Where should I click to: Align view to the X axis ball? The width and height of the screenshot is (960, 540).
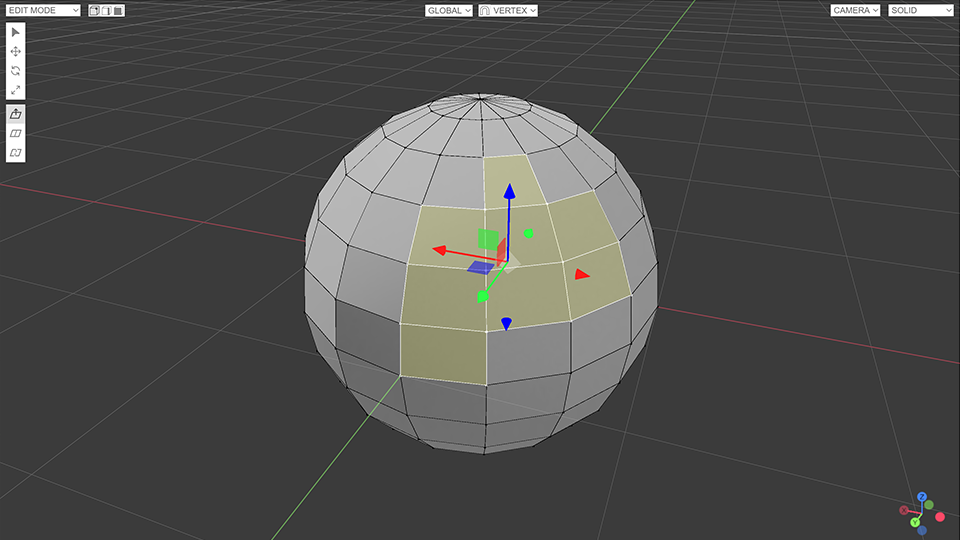(x=904, y=510)
